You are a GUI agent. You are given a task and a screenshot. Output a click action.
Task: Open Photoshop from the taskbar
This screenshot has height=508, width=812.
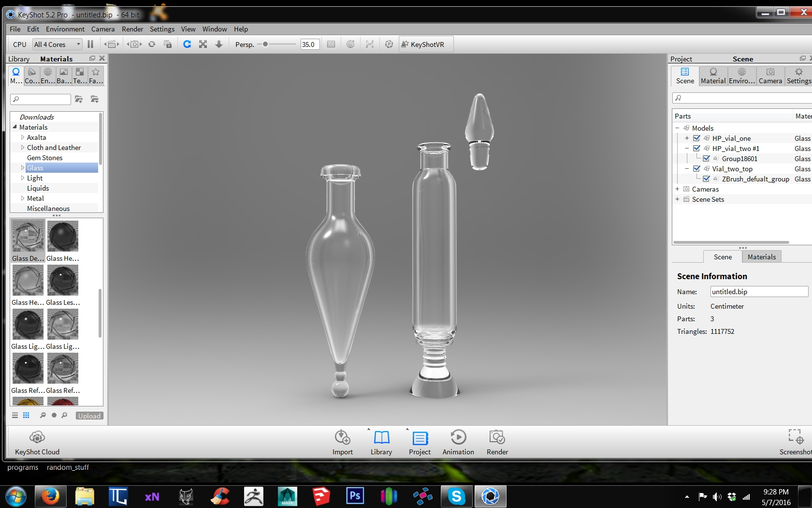click(355, 496)
